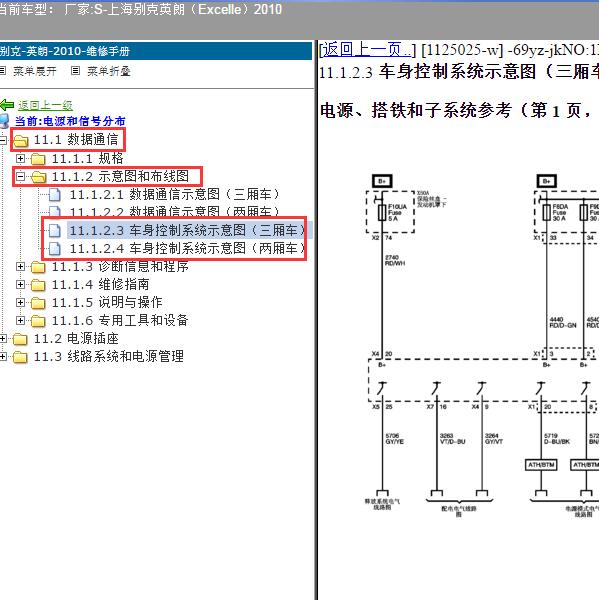The height and width of the screenshot is (600, 599).
Task: Select the 11.2 电源插座 label
Action: pyautogui.click(x=76, y=338)
